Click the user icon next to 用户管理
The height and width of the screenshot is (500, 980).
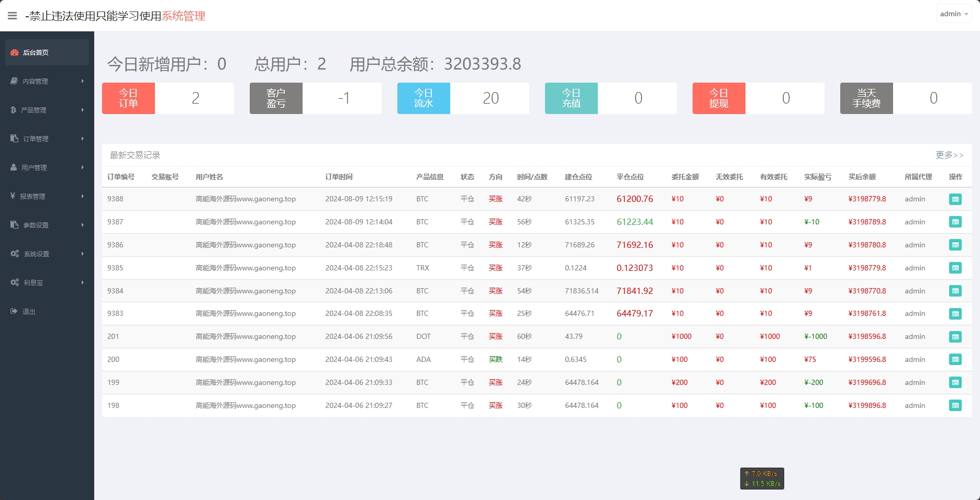tap(14, 167)
